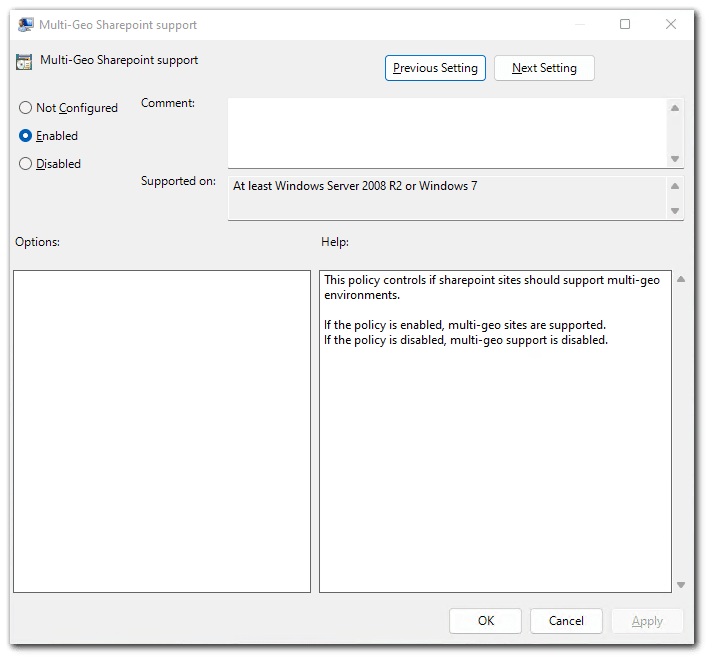Set the policy to Disabled

pyautogui.click(x=26, y=164)
